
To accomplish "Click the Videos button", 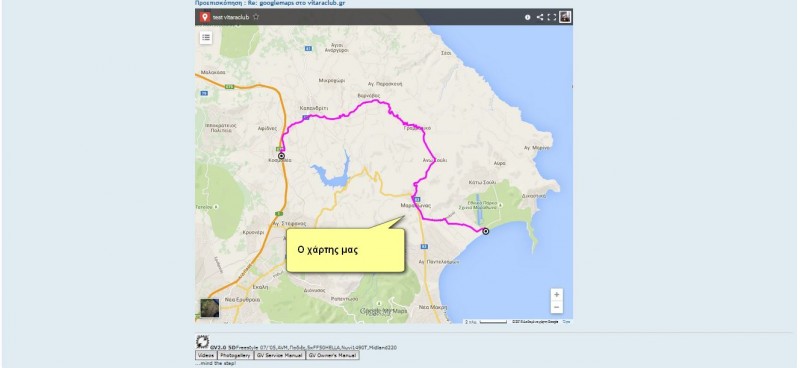I will pos(206,355).
